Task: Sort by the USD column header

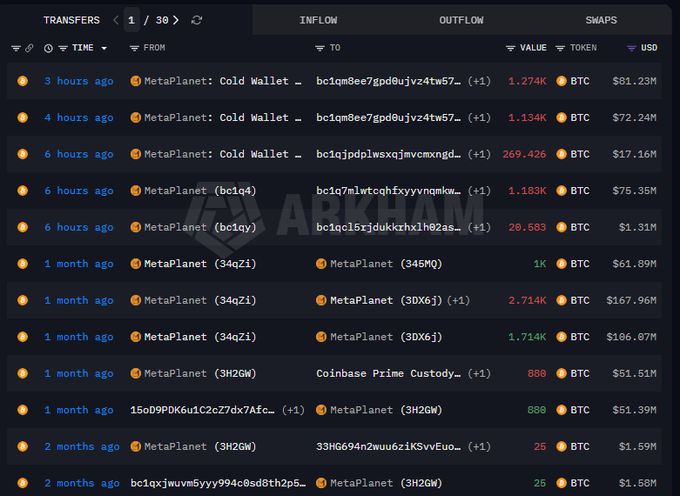Action: (649, 48)
